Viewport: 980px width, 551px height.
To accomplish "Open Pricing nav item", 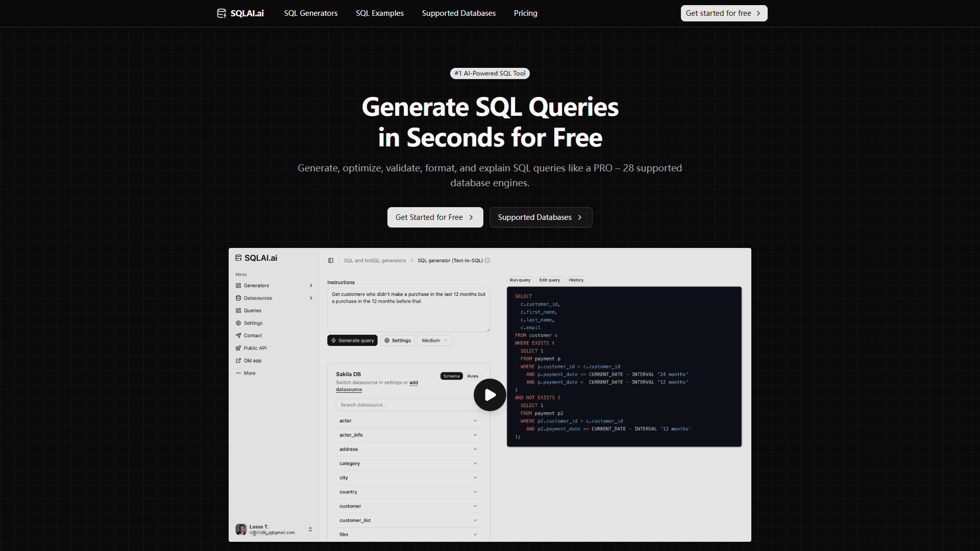I will click(526, 13).
